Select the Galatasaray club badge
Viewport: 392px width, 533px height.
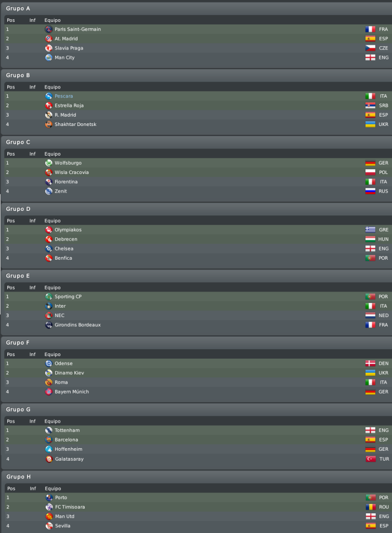click(49, 459)
